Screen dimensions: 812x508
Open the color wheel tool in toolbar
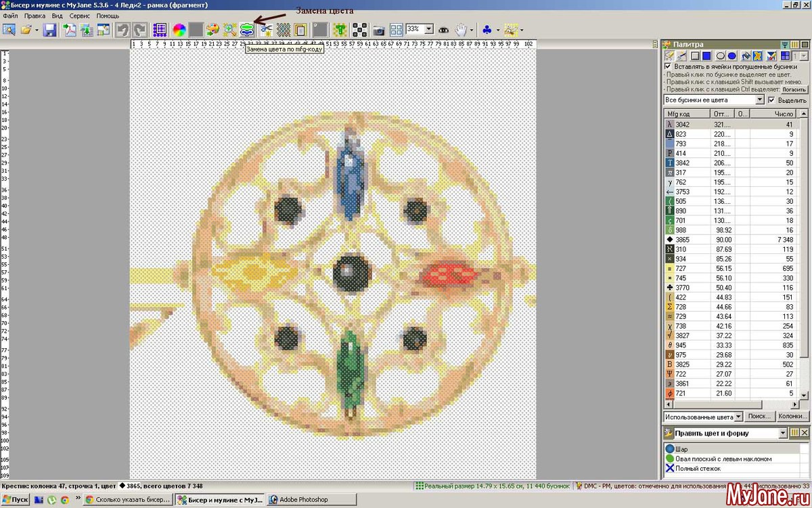coord(179,30)
